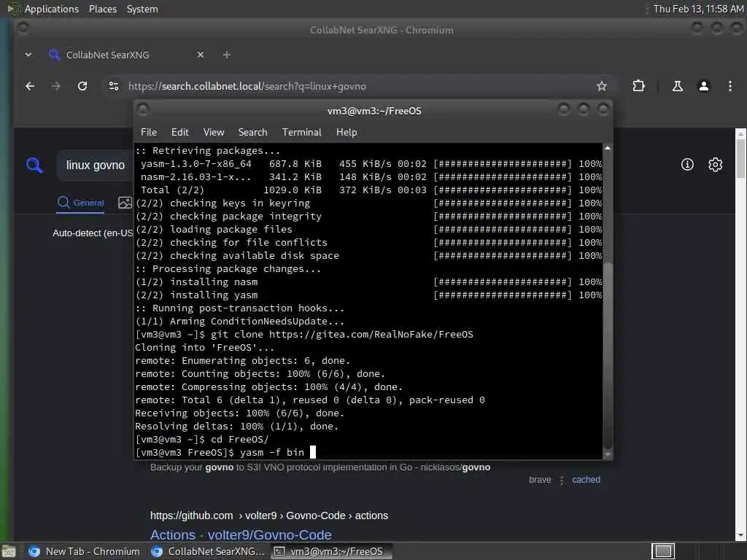Image resolution: width=747 pixels, height=560 pixels.
Task: Click the browser page scrollbar thumb
Action: click(741, 158)
